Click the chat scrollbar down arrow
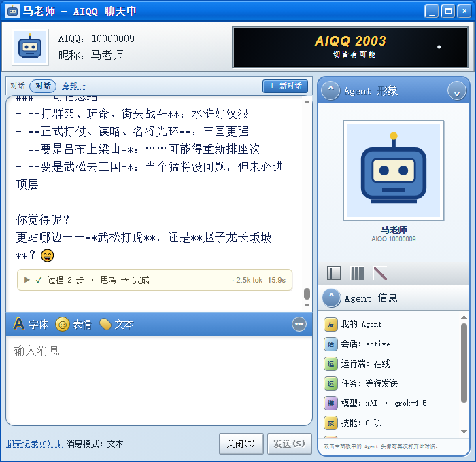Image resolution: width=476 pixels, height=462 pixels. (x=307, y=305)
